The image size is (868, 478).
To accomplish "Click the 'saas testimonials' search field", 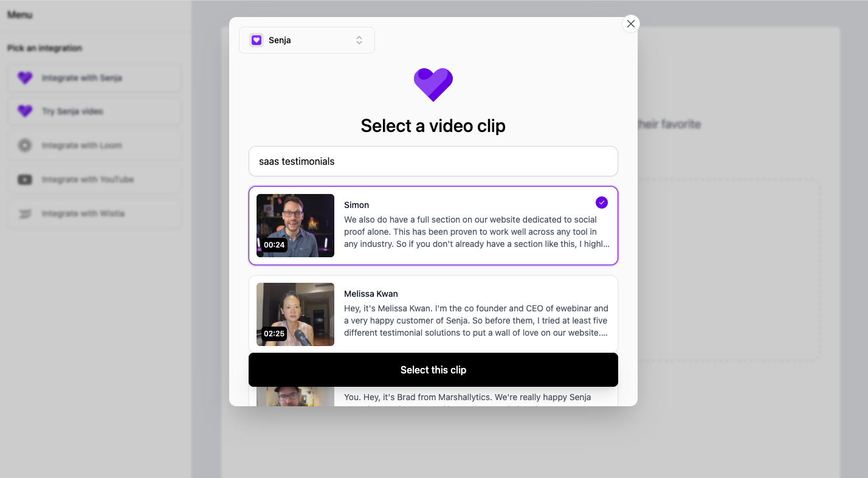I will point(433,161).
